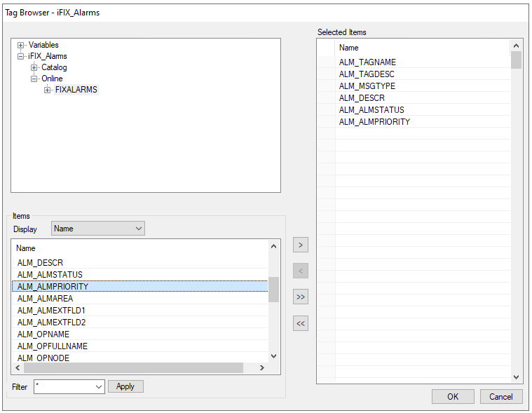Click the Items list horizontal scrollbar thumb
The height and width of the screenshot is (413, 532).
(133, 367)
